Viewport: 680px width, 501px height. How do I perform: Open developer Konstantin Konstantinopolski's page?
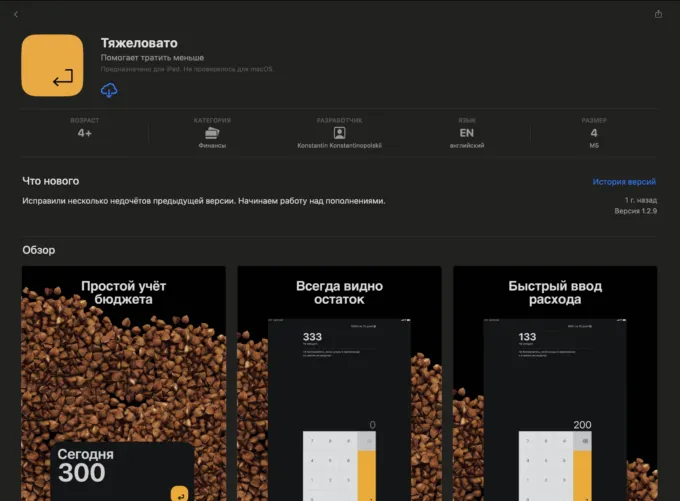tap(339, 146)
